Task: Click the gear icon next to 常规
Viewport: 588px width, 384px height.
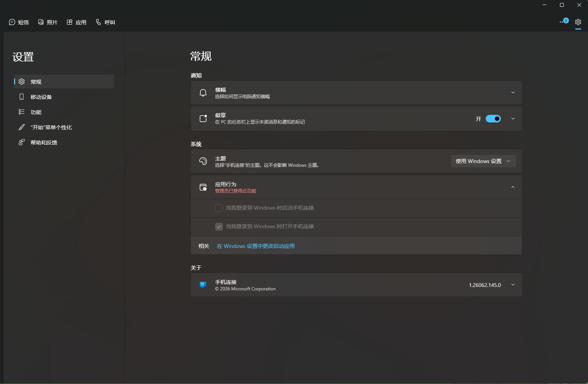Action: pyautogui.click(x=22, y=82)
